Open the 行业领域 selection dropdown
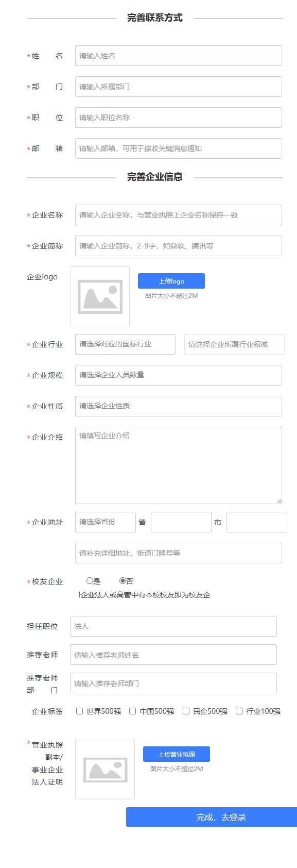 [x=234, y=344]
